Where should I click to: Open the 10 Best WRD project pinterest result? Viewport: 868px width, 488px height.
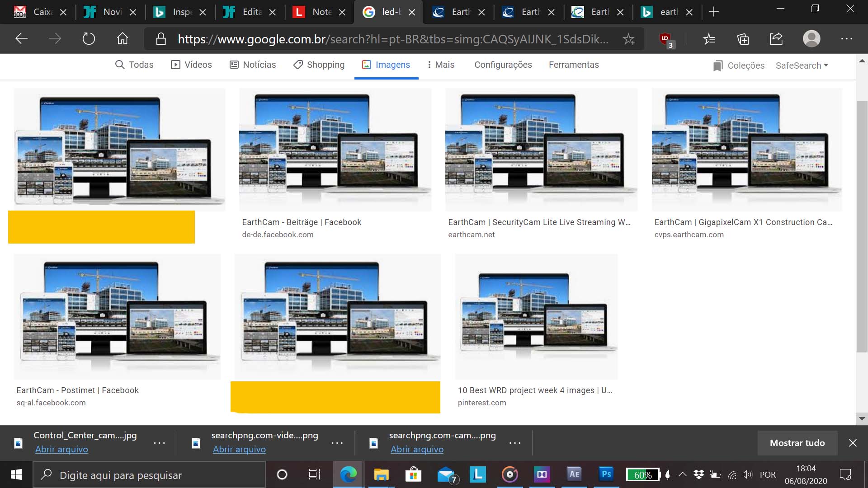[x=535, y=390]
